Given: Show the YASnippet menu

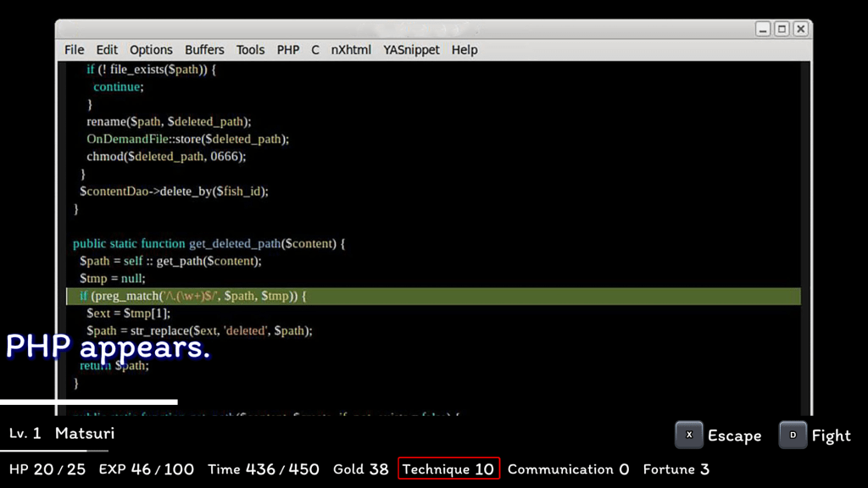Looking at the screenshot, I should tap(411, 50).
